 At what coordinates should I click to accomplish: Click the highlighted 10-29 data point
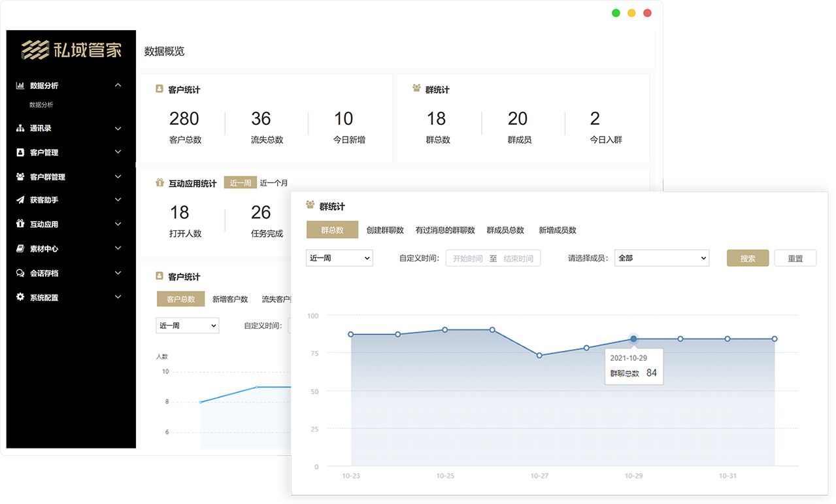point(633,339)
